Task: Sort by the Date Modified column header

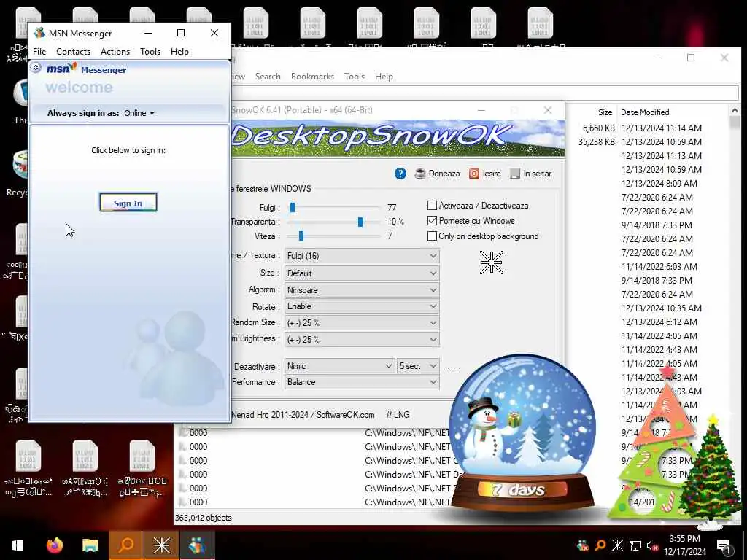Action: click(645, 112)
